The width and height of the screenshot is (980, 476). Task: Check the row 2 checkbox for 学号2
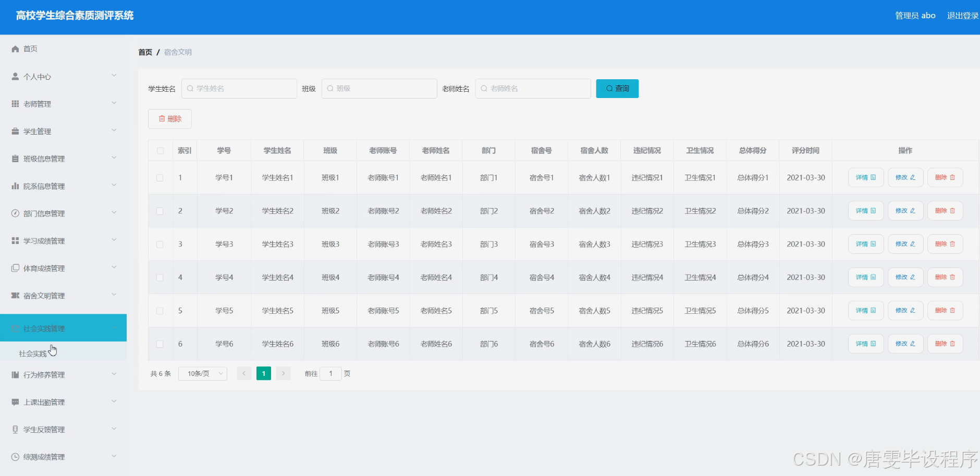pyautogui.click(x=160, y=211)
